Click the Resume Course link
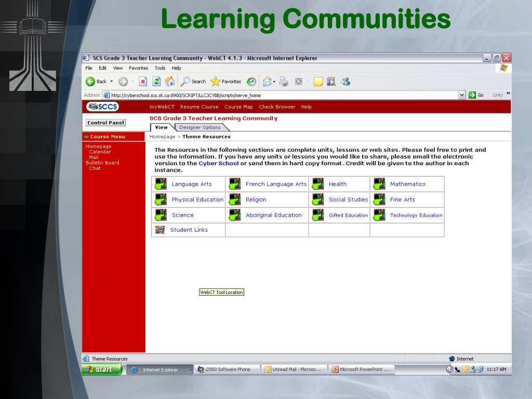Screen dimensions: 532x399 [x=199, y=107]
